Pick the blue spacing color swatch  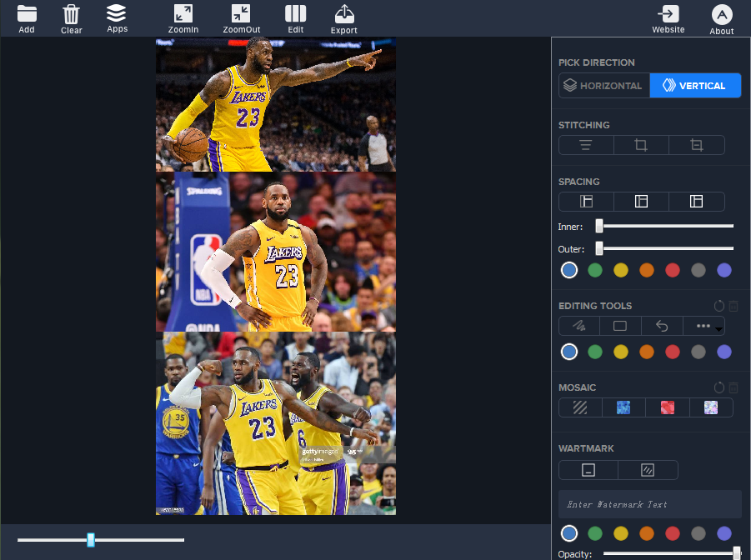(569, 270)
